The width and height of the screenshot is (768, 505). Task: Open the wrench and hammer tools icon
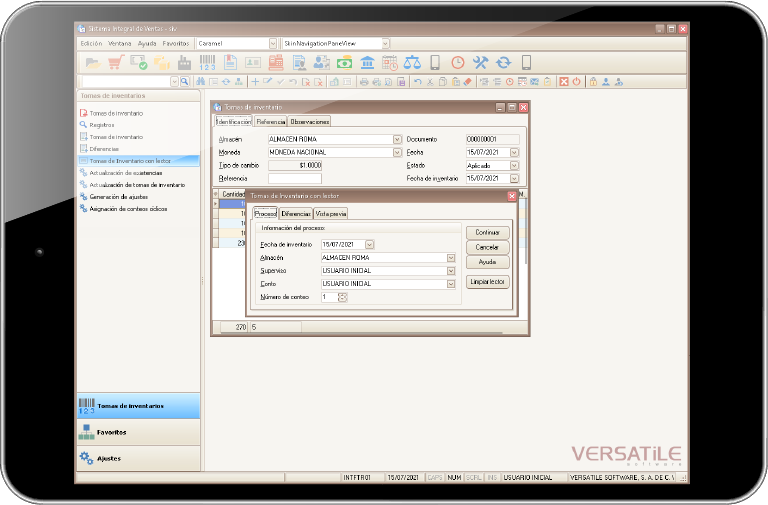pyautogui.click(x=480, y=63)
